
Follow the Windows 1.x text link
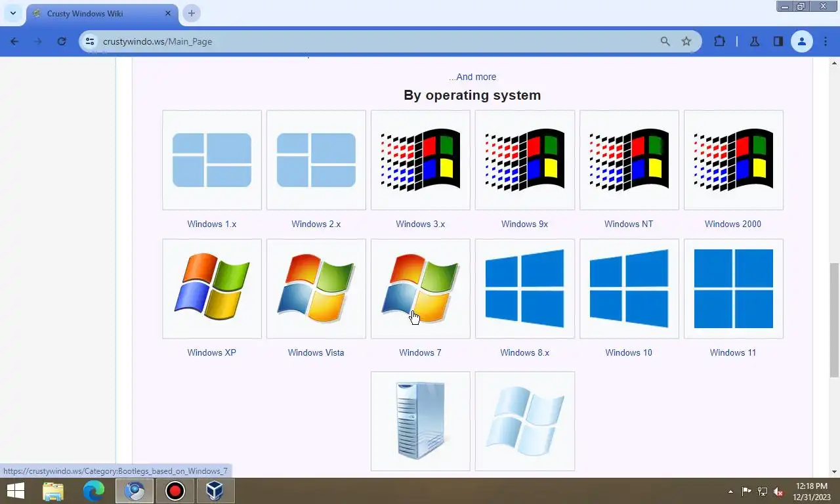point(212,224)
